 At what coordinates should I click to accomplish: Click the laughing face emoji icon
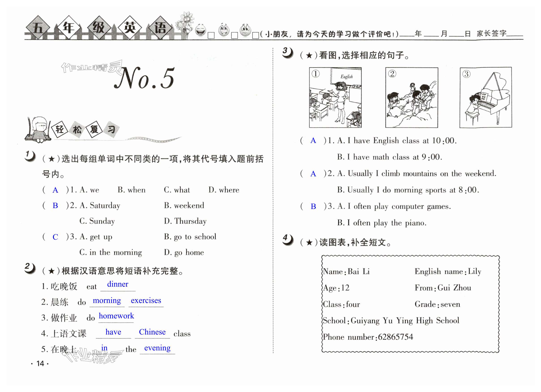point(200,30)
